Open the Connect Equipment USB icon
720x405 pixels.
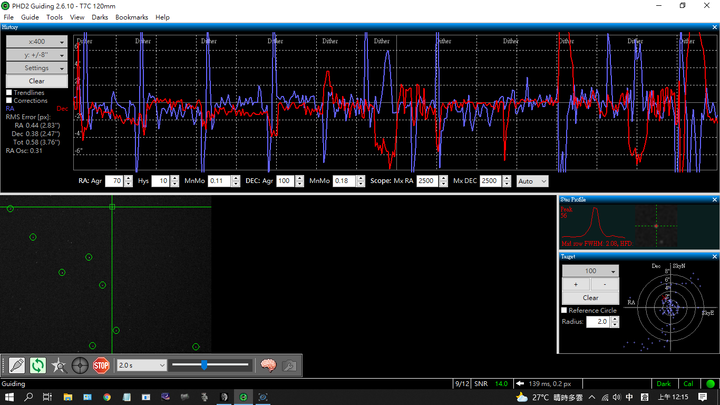pos(17,366)
